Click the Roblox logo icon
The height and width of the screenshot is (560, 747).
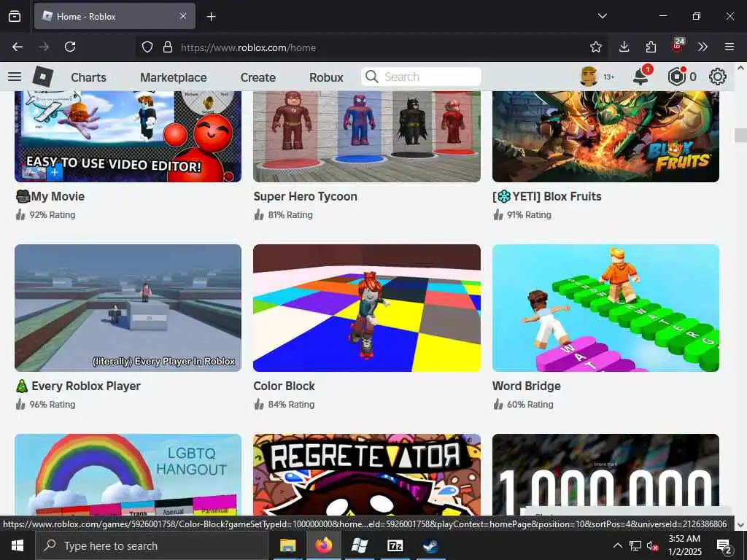43,77
